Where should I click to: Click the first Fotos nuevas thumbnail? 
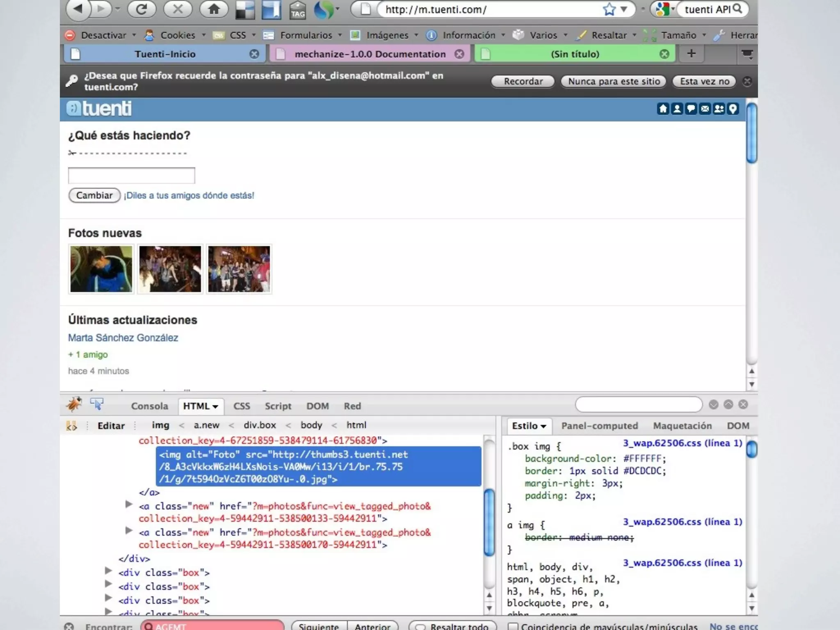(101, 269)
